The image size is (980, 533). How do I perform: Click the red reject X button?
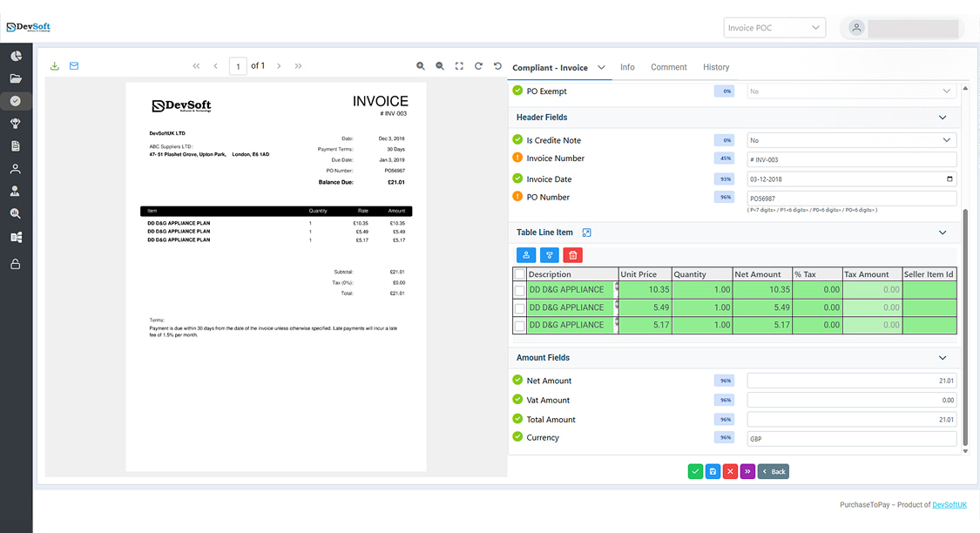pyautogui.click(x=730, y=471)
